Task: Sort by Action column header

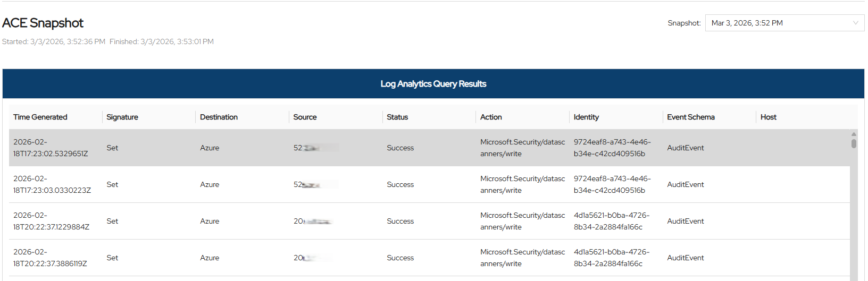Action: click(x=491, y=117)
